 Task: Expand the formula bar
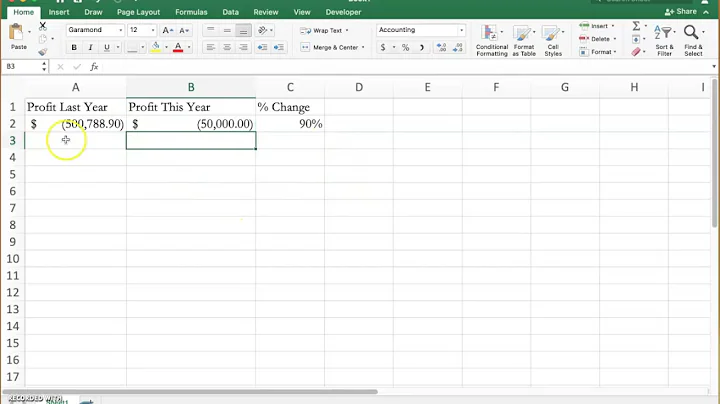[714, 67]
